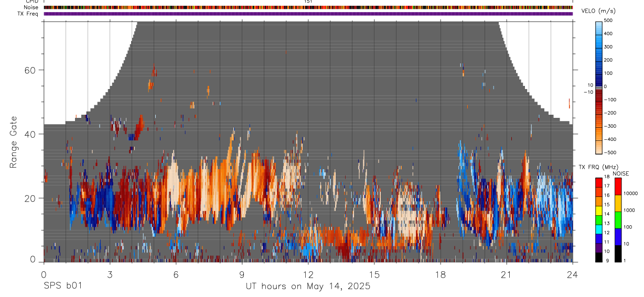The image size is (644, 297).
Task: Select the 9 tick on the UT hours axis
Action: click(242, 274)
